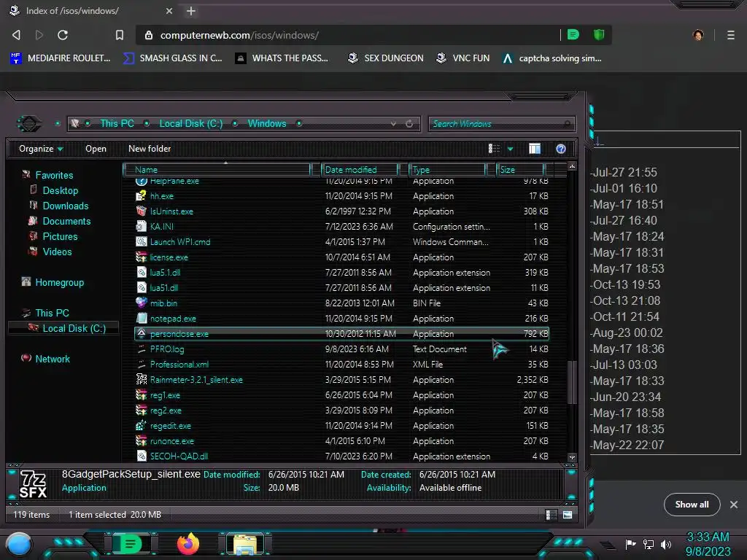Image resolution: width=747 pixels, height=560 pixels.
Task: Click the green shield extension icon
Action: (x=598, y=34)
